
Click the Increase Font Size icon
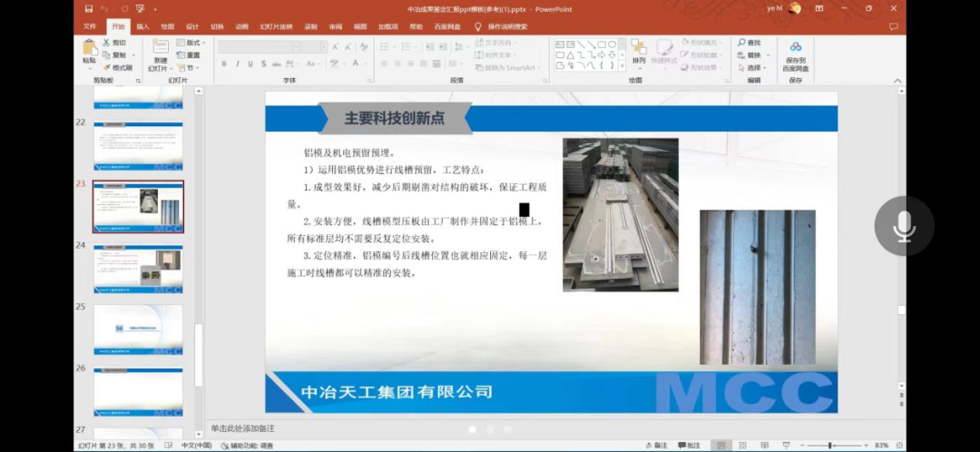[335, 47]
